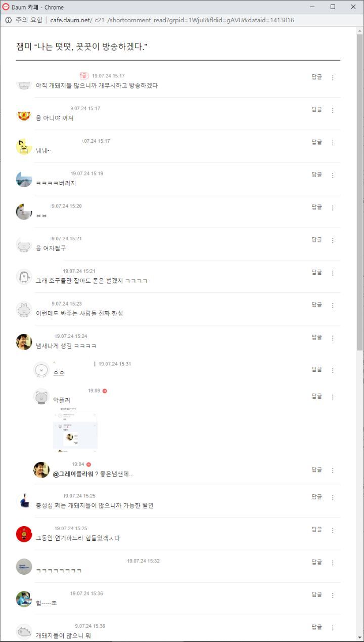Click the site info icon in address bar
Screen dimensions: 364x642
[x=8, y=20]
